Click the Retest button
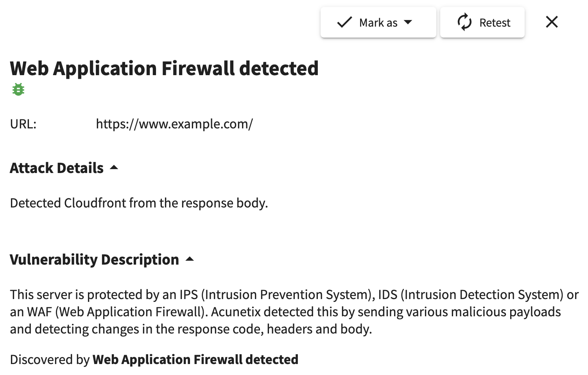The width and height of the screenshot is (588, 375). click(x=482, y=22)
